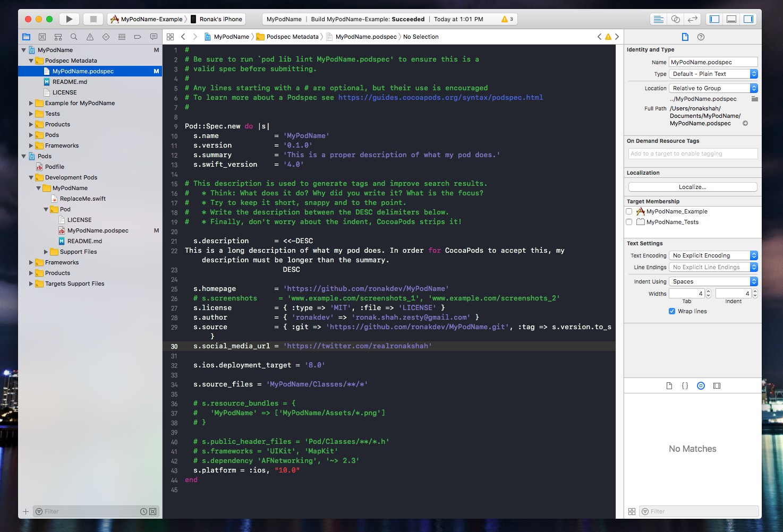Viewport: 783px width, 532px height.
Task: Show the Source Control navigator
Action: pos(42,37)
